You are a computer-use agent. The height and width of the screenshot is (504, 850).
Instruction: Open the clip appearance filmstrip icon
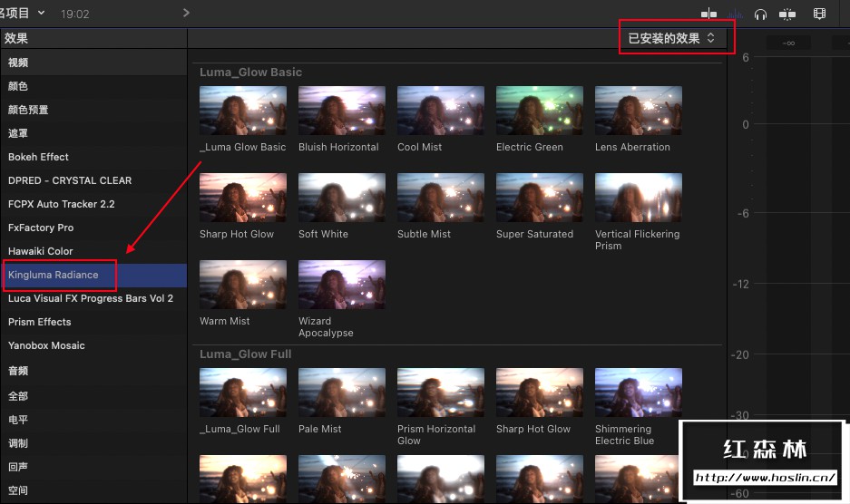820,14
